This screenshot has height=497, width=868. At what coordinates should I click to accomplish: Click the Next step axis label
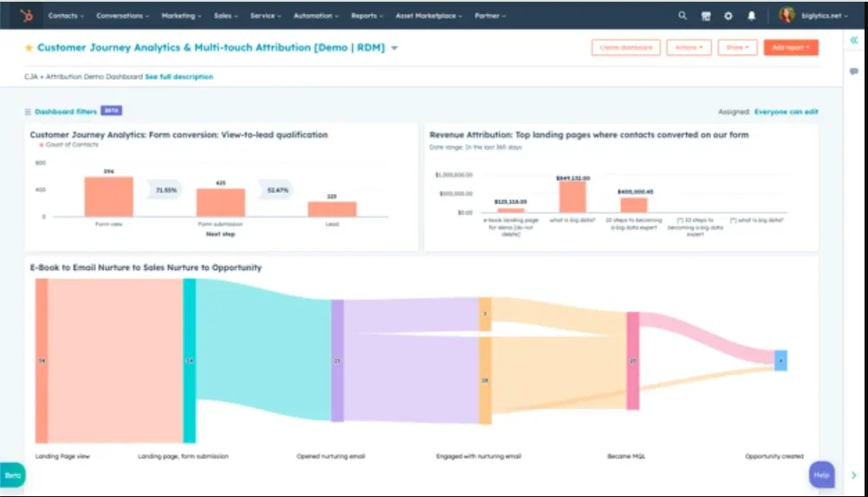(220, 234)
